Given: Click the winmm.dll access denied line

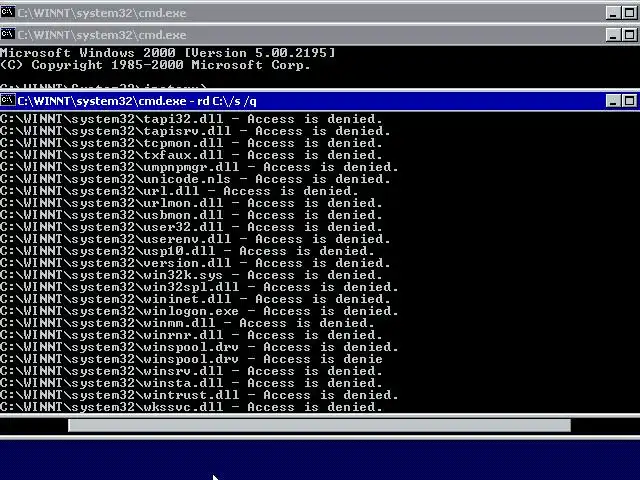Looking at the screenshot, I should point(187,323).
